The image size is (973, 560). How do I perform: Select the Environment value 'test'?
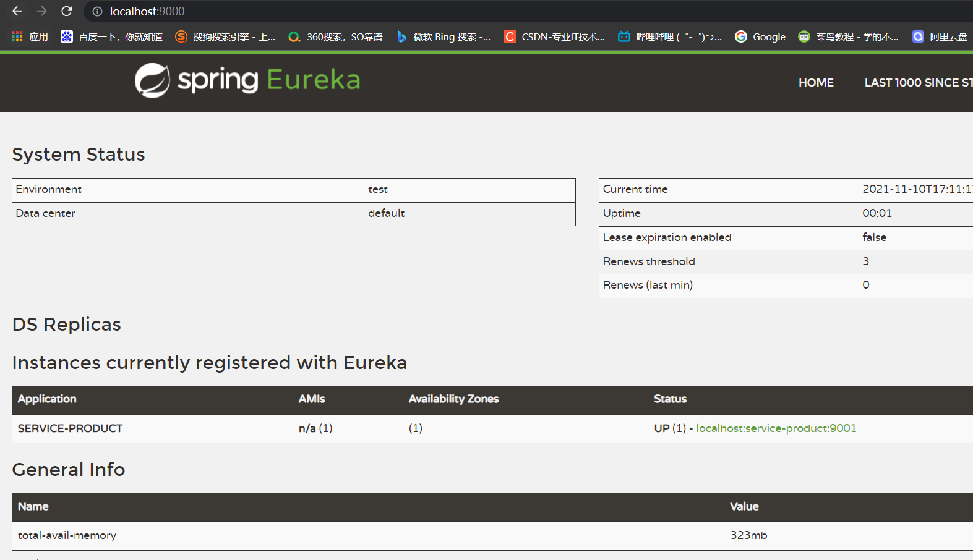pos(378,189)
